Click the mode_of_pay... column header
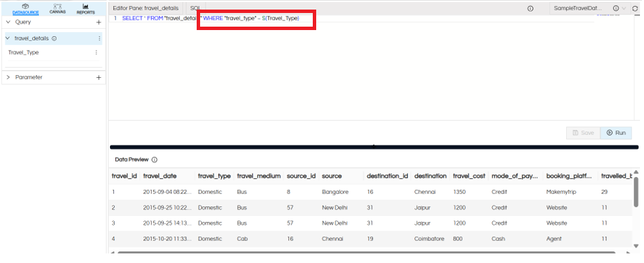 515,176
